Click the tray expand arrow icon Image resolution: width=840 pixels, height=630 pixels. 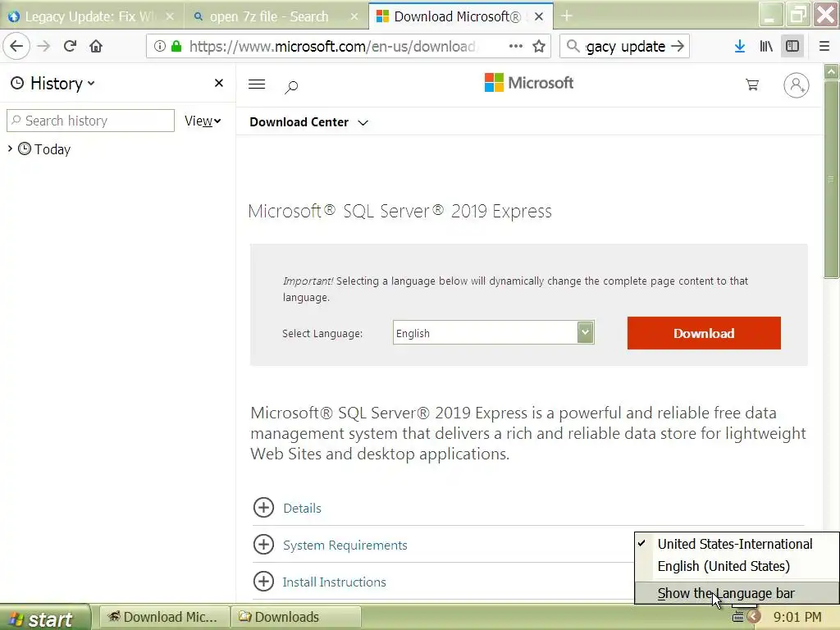point(754,617)
